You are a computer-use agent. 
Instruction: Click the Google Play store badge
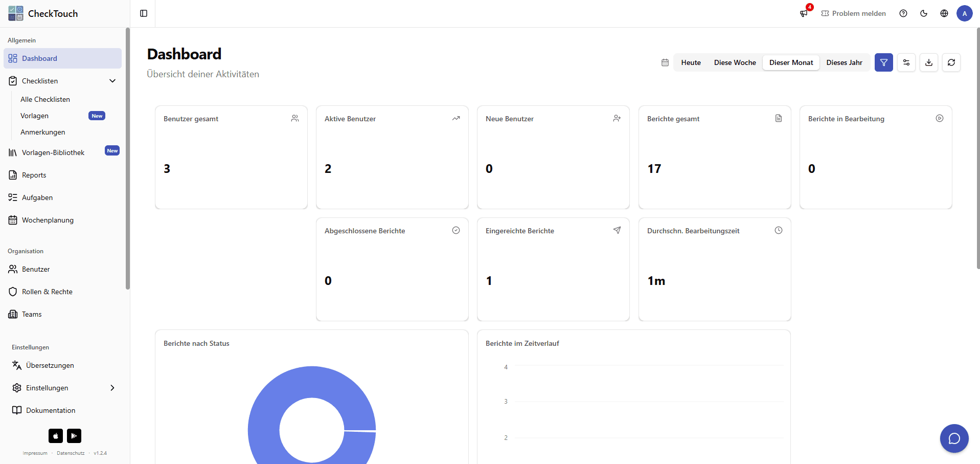tap(74, 436)
